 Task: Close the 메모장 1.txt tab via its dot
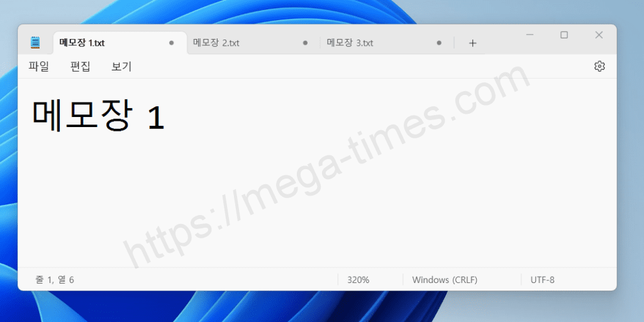(x=171, y=43)
